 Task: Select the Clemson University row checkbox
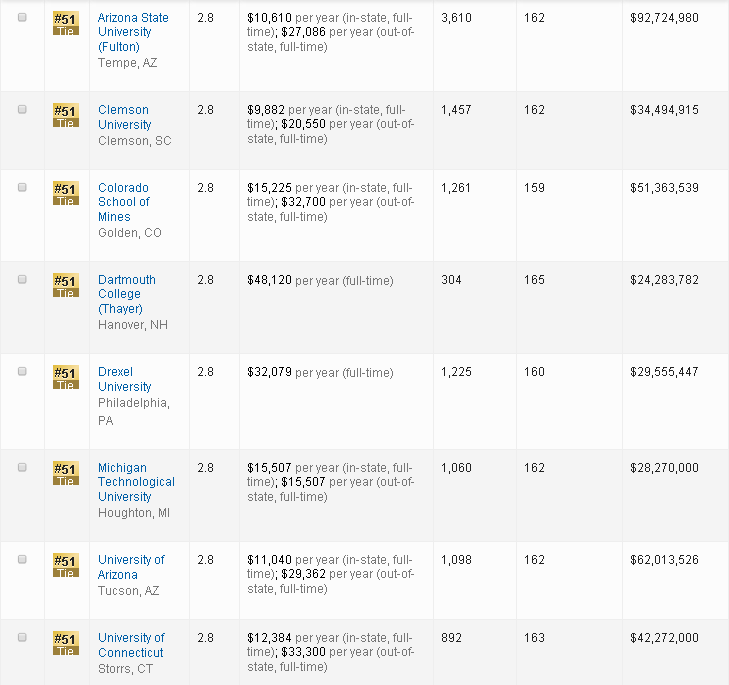22,110
